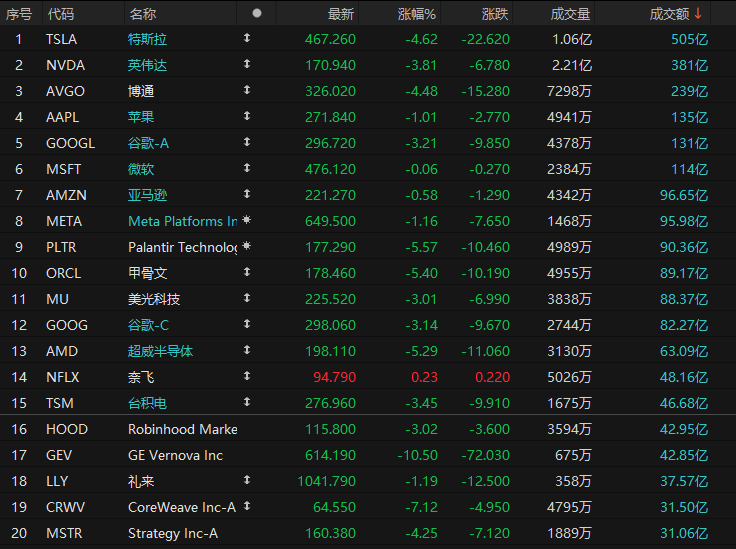Click MSTR turnover value 31.06亿
This screenshot has width=736, height=549.
[684, 533]
